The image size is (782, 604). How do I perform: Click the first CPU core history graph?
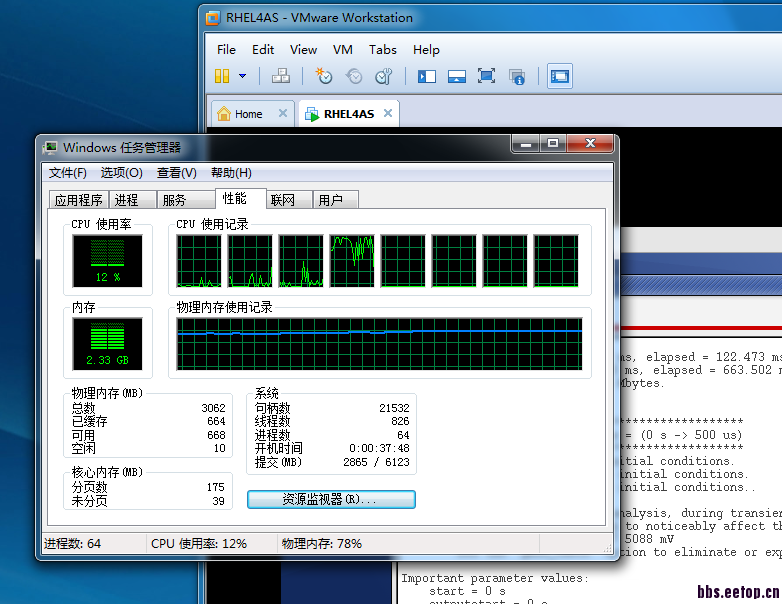point(199,261)
